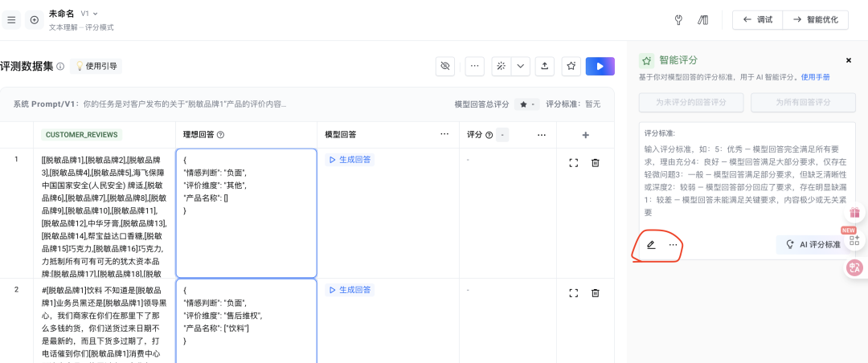Delete row 2 with trash icon

coord(595,292)
